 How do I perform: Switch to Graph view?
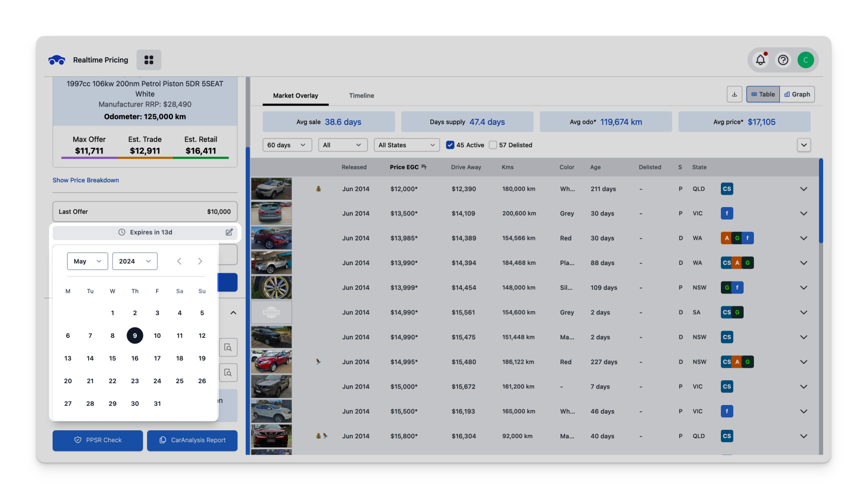[x=797, y=95]
